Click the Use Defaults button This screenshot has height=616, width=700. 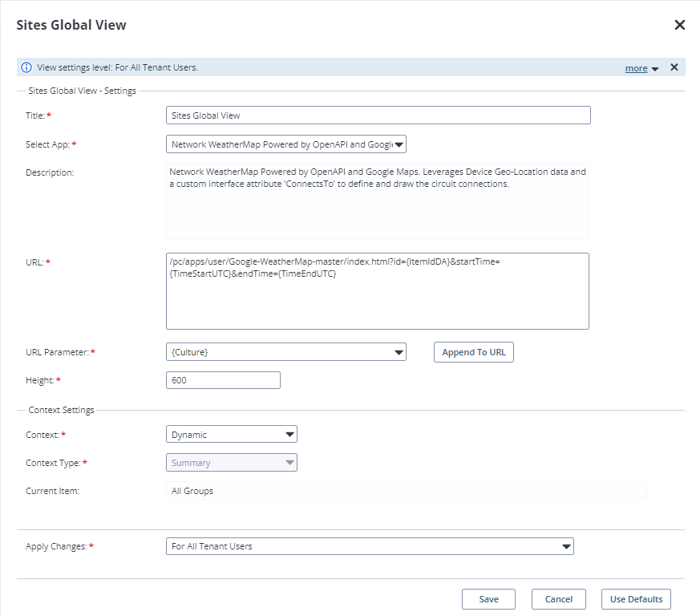pyautogui.click(x=636, y=599)
